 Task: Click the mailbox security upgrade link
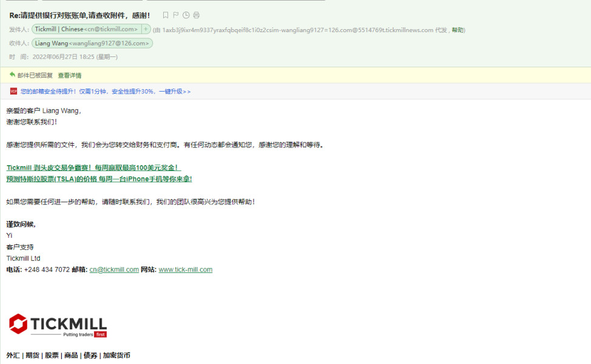point(106,92)
